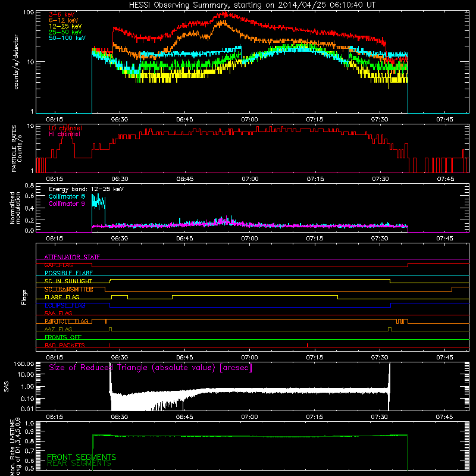This screenshot has width=476, height=476.
Task: Click the 07:30 tick under the SAS plot
Action: coord(380,417)
